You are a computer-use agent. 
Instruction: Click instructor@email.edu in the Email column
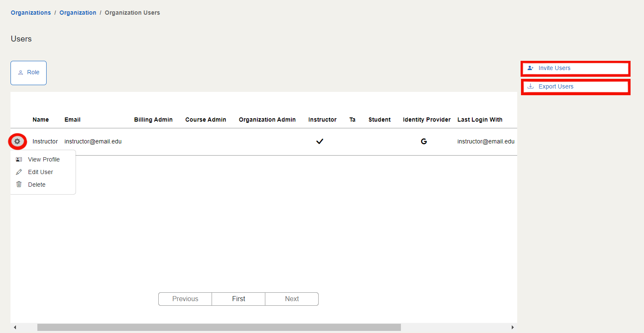pyautogui.click(x=93, y=141)
